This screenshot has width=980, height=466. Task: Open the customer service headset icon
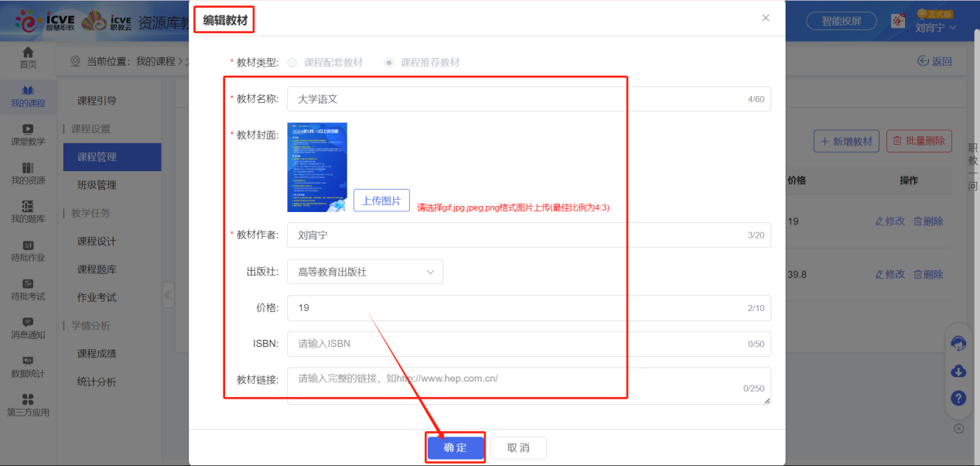958,344
